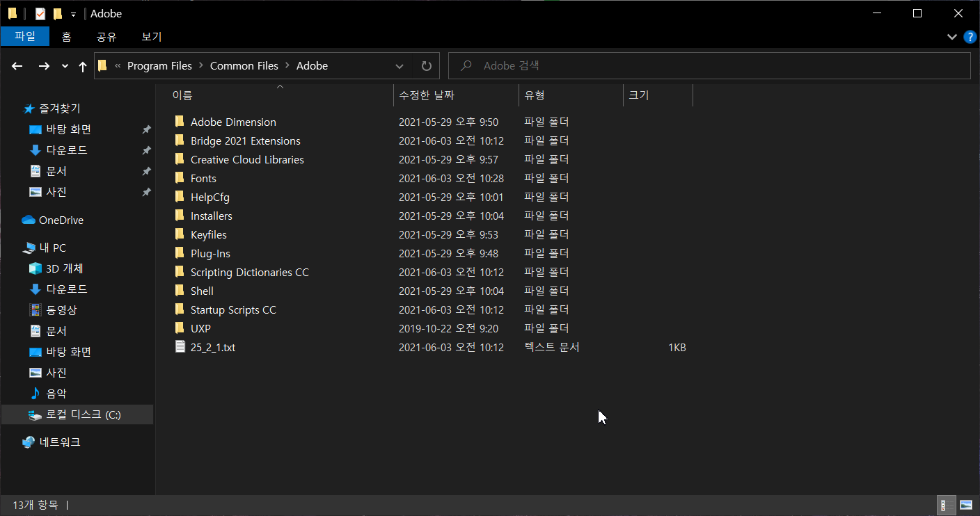Select 네트워크 in the navigation pane

[x=52, y=442]
